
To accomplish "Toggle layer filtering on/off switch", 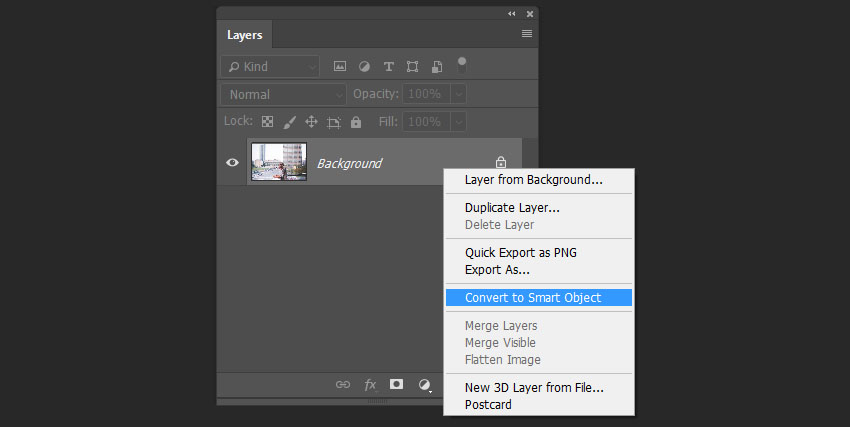I will coord(462,66).
